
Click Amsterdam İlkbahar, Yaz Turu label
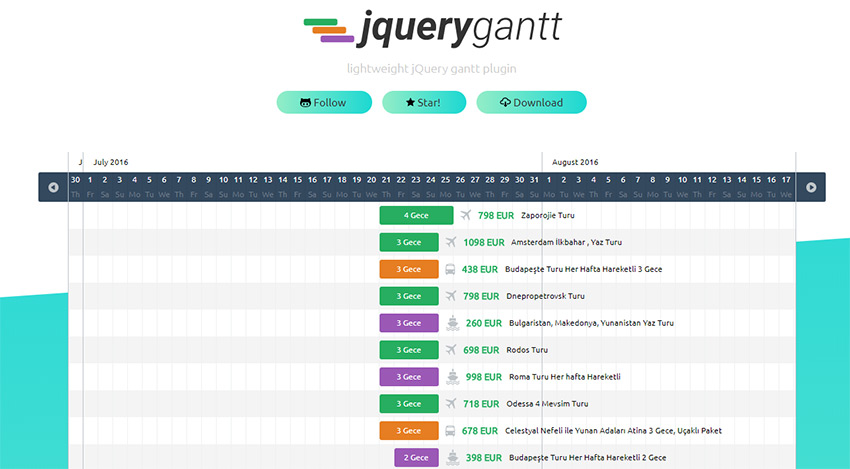566,242
